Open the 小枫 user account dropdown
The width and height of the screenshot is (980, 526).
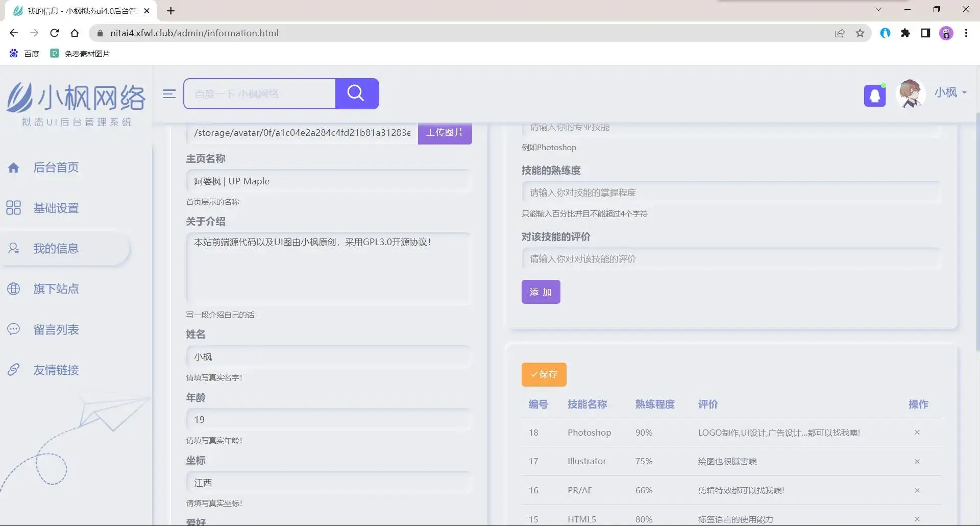click(x=948, y=93)
